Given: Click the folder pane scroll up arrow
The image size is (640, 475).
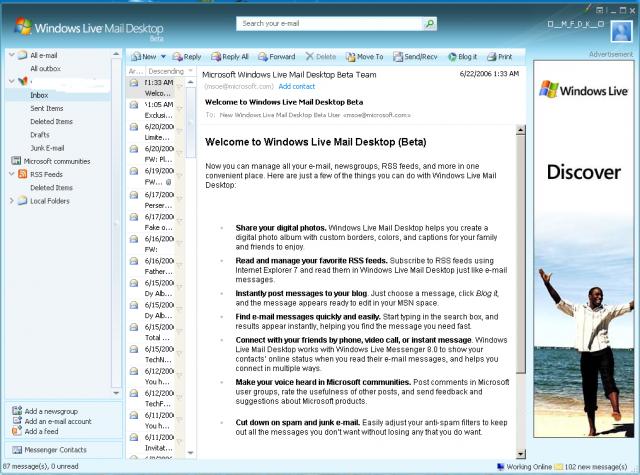Looking at the screenshot, I should click(116, 54).
